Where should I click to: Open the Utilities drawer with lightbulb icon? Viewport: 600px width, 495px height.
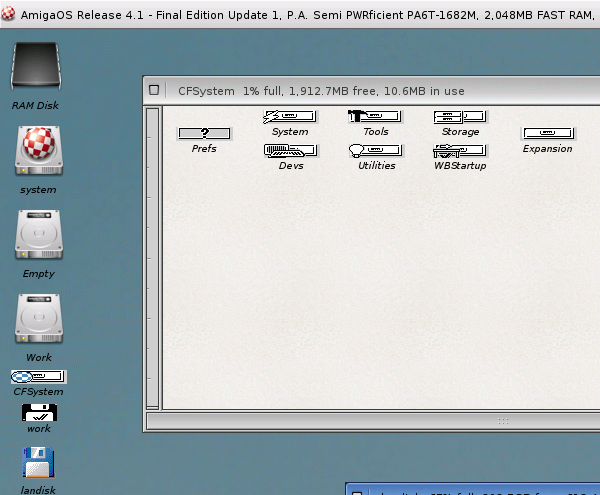[x=376, y=151]
